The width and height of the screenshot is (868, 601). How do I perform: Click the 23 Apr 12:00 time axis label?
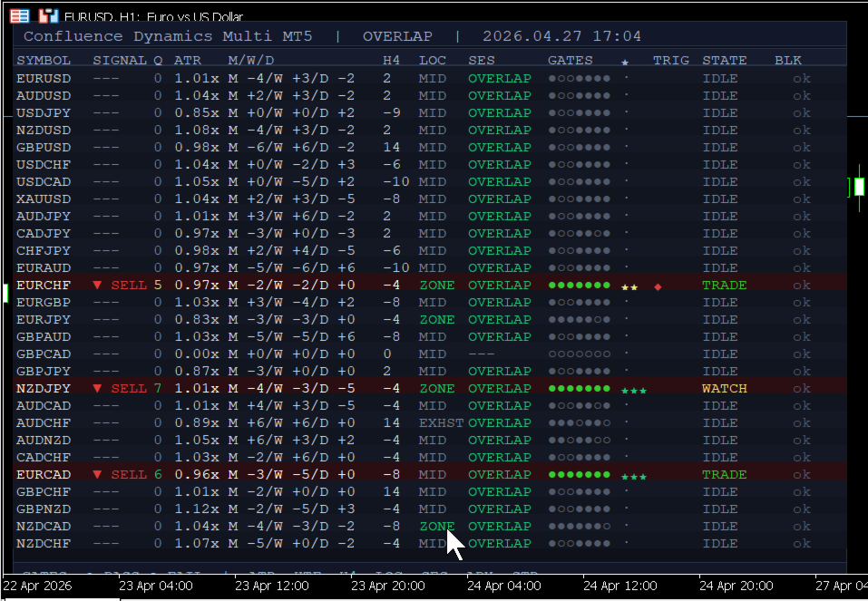click(x=272, y=586)
